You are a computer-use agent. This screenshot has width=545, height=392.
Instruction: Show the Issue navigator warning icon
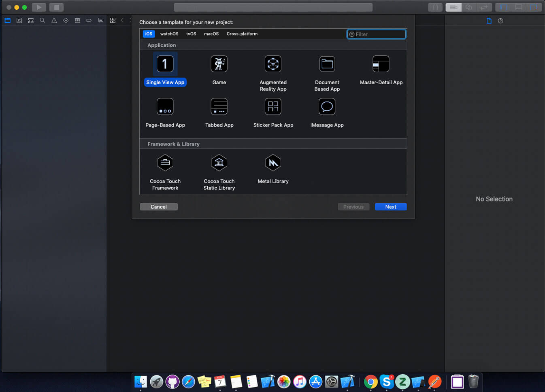point(54,20)
